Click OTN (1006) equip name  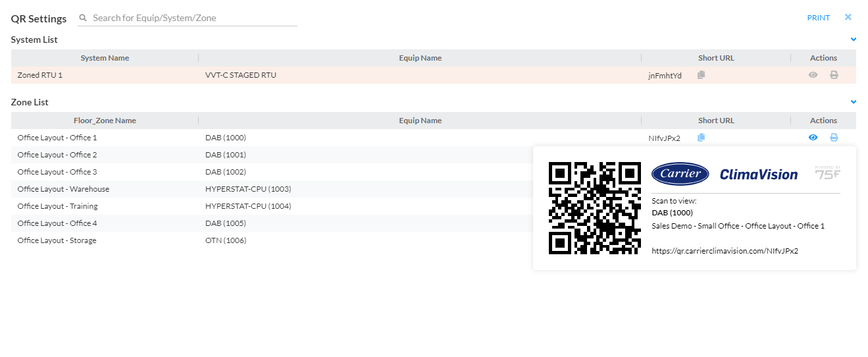click(226, 240)
